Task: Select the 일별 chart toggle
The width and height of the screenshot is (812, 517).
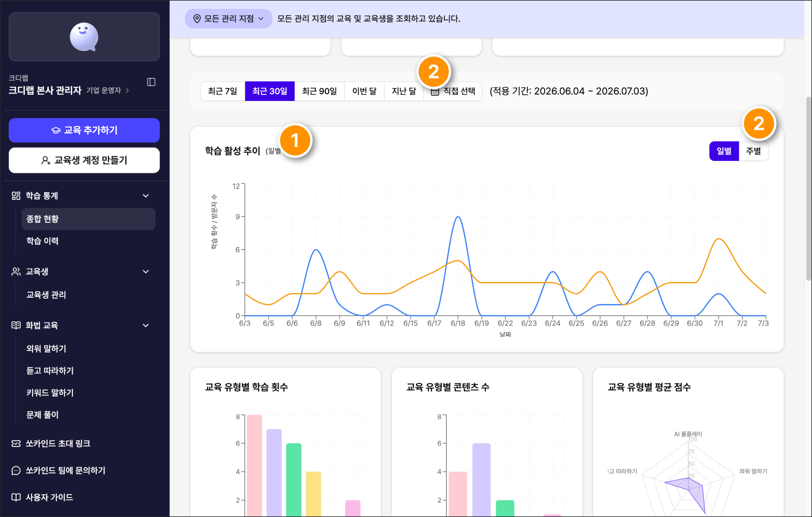Action: [x=724, y=151]
